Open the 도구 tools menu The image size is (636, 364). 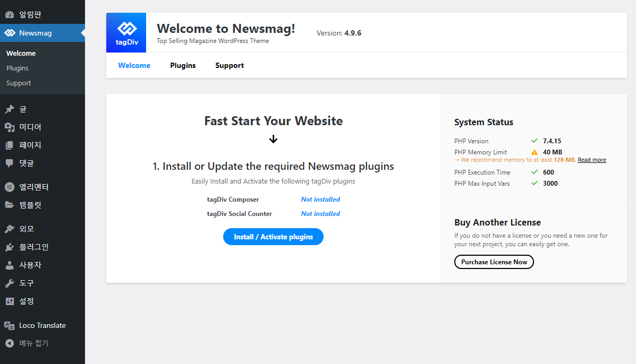pos(43,283)
